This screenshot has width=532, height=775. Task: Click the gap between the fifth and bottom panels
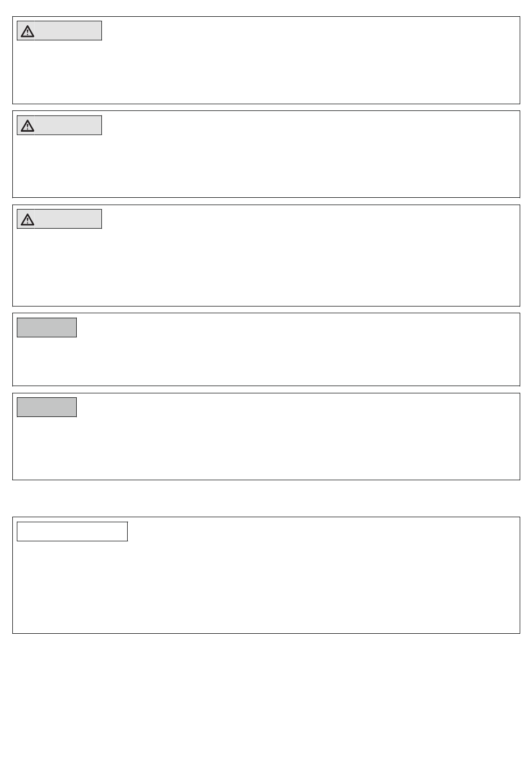point(266,498)
